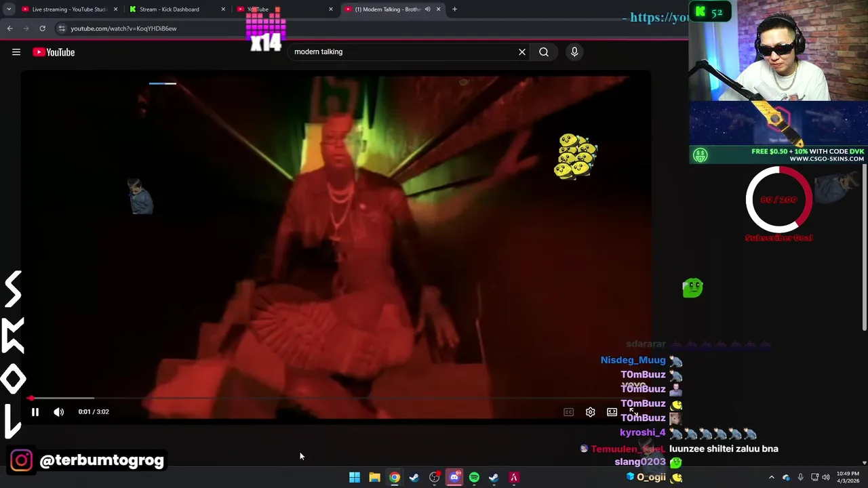Start voice search with the microphone
This screenshot has width=868, height=488.
click(574, 52)
